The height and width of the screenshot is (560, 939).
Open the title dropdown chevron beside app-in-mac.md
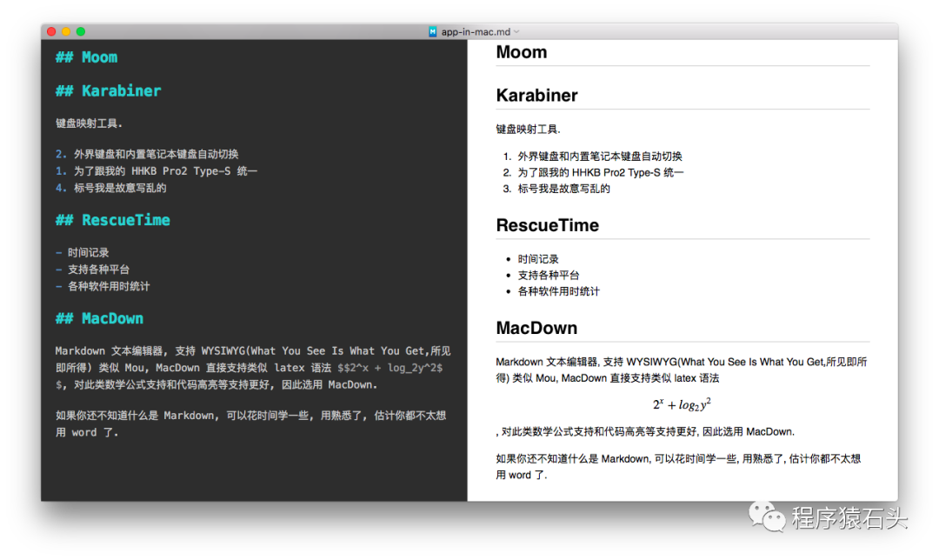(x=516, y=32)
